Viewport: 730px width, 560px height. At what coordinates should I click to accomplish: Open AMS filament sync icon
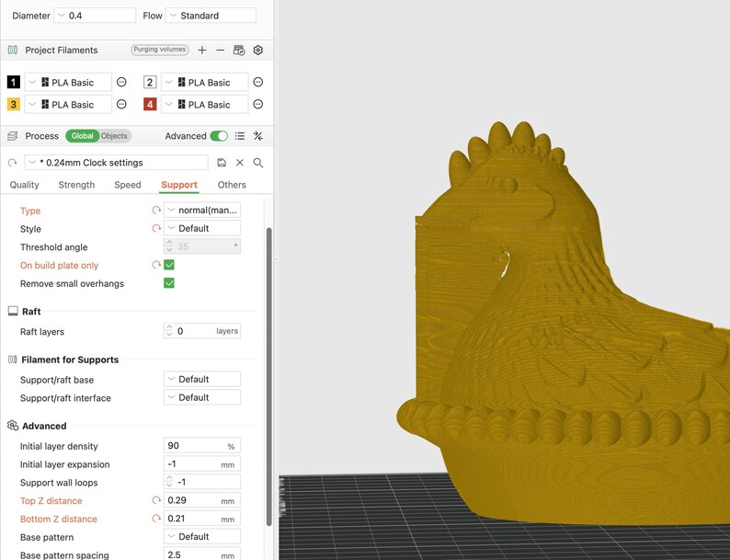point(239,51)
